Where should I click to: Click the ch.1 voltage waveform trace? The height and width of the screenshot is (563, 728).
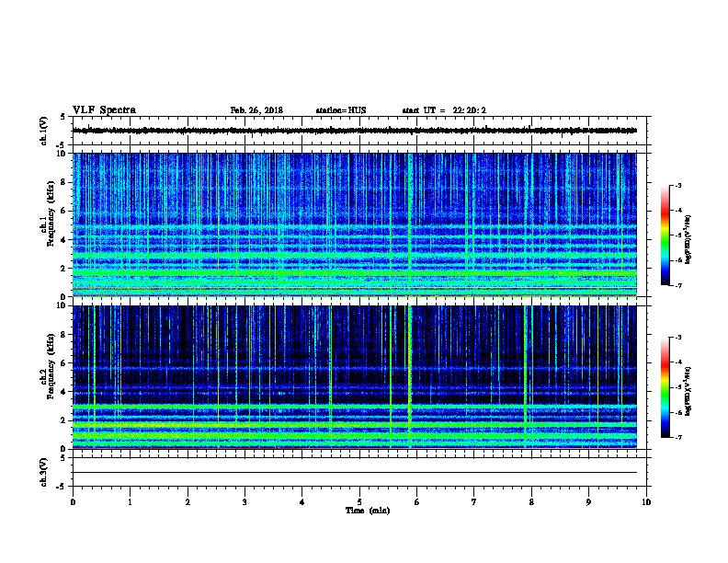point(355,131)
